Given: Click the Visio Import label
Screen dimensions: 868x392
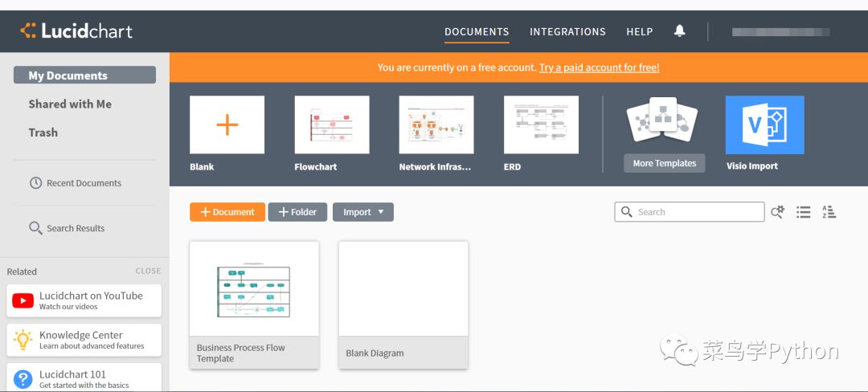Looking at the screenshot, I should coord(751,165).
